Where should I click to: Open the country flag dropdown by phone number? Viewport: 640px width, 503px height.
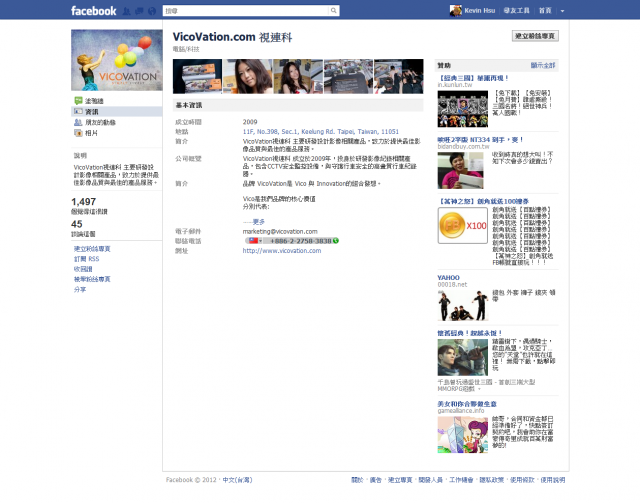[255, 241]
